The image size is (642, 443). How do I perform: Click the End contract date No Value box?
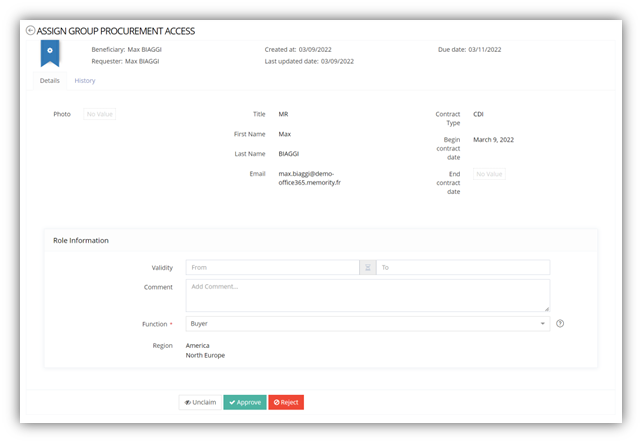[489, 174]
